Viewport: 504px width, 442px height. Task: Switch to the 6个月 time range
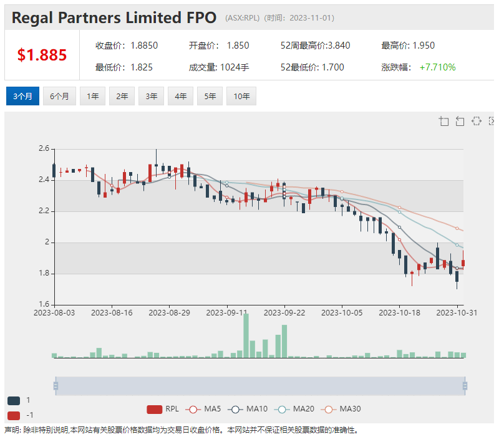point(59,96)
